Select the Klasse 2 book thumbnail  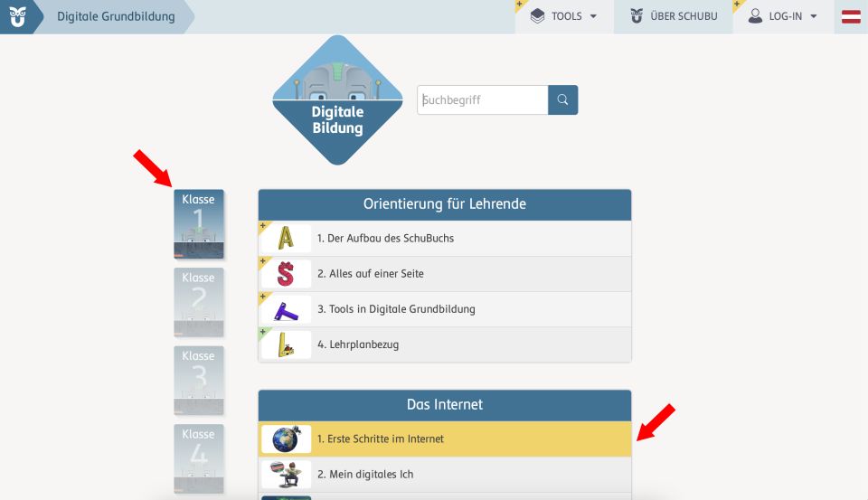pyautogui.click(x=198, y=303)
